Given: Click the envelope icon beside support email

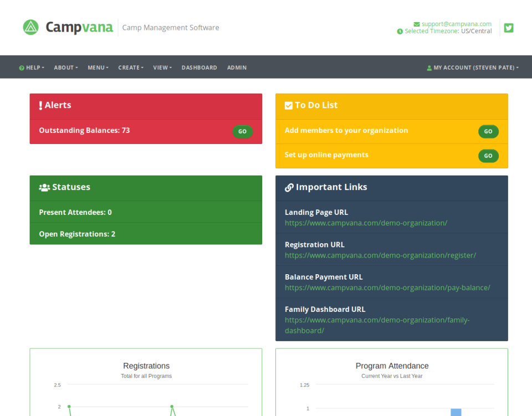Looking at the screenshot, I should click(x=417, y=24).
